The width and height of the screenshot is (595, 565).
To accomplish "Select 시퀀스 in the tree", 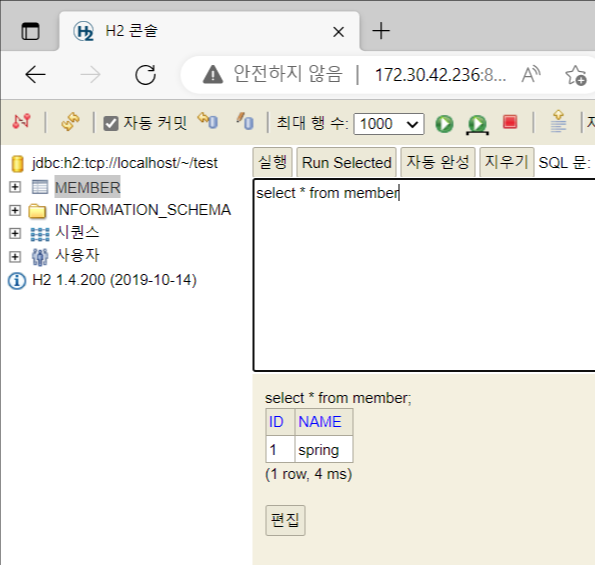I will click(x=77, y=233).
